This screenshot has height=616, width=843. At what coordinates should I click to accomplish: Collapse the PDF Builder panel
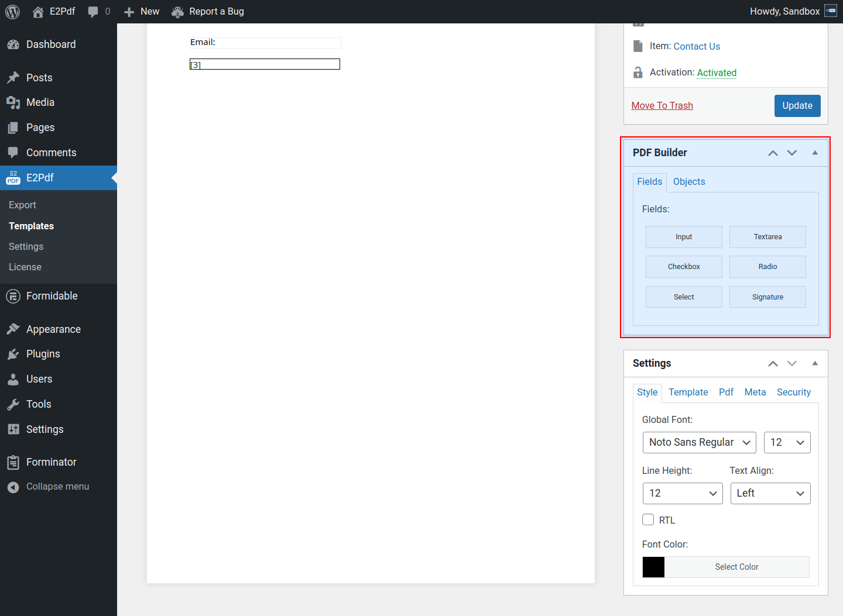tap(814, 153)
